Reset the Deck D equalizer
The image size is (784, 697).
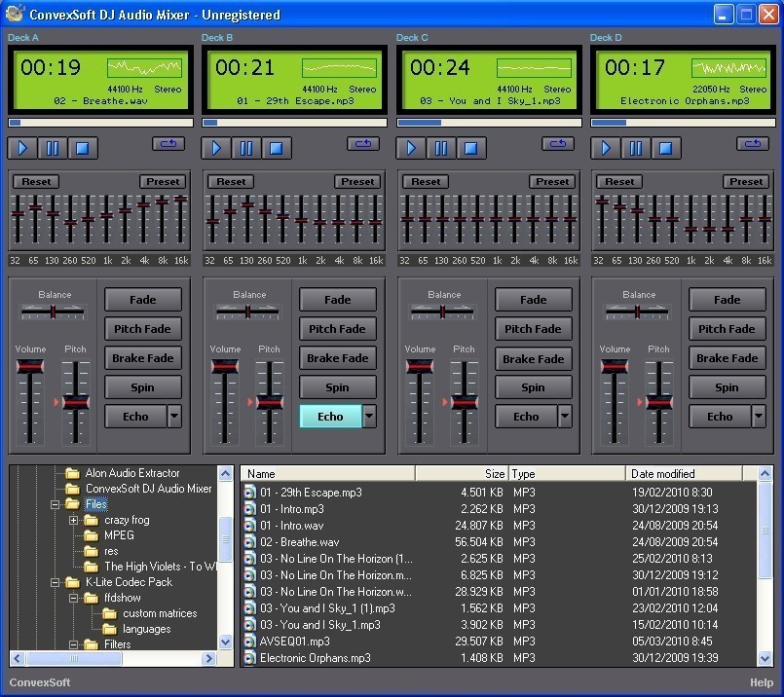tap(620, 181)
